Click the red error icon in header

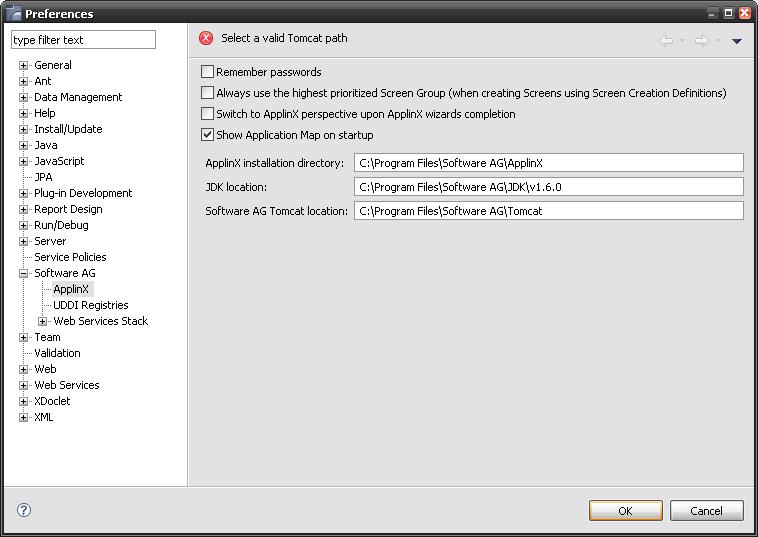pyautogui.click(x=206, y=38)
